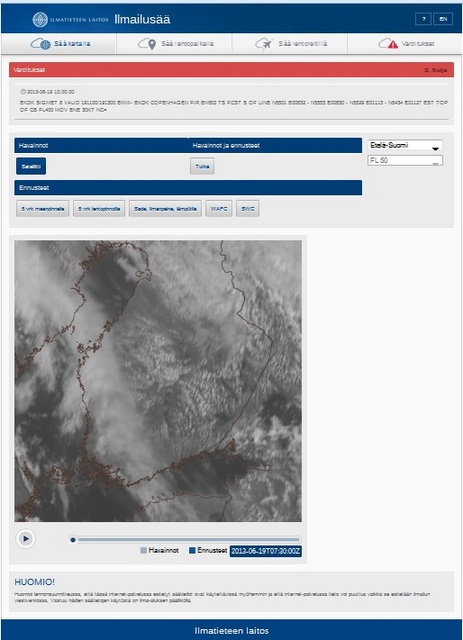463x640 pixels.
Task: Play the satellite image animation
Action: tap(25, 539)
